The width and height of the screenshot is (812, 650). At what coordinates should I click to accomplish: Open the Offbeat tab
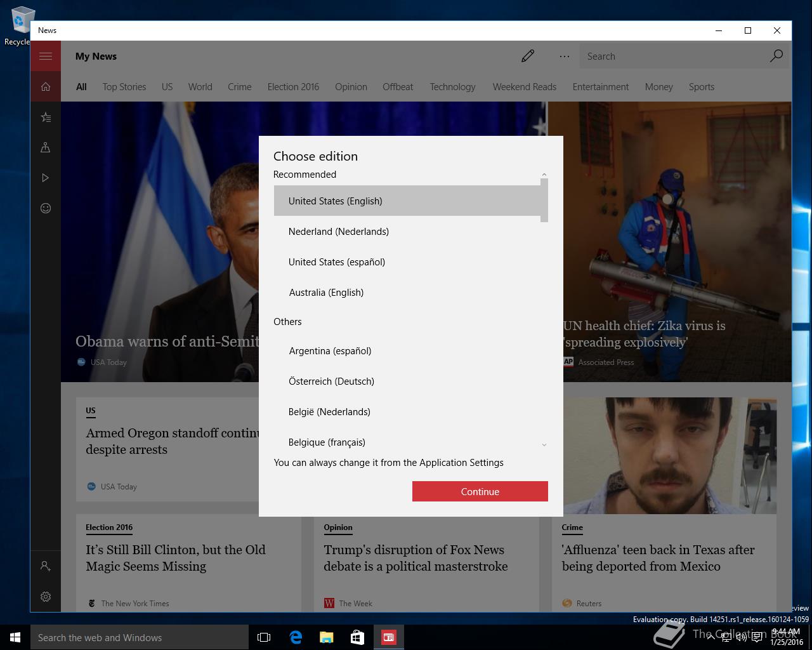coord(398,87)
